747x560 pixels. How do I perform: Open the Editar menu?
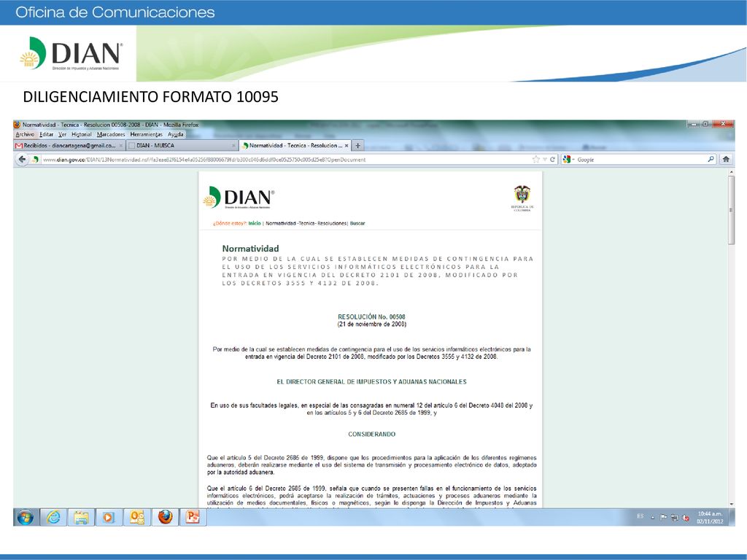tap(46, 134)
